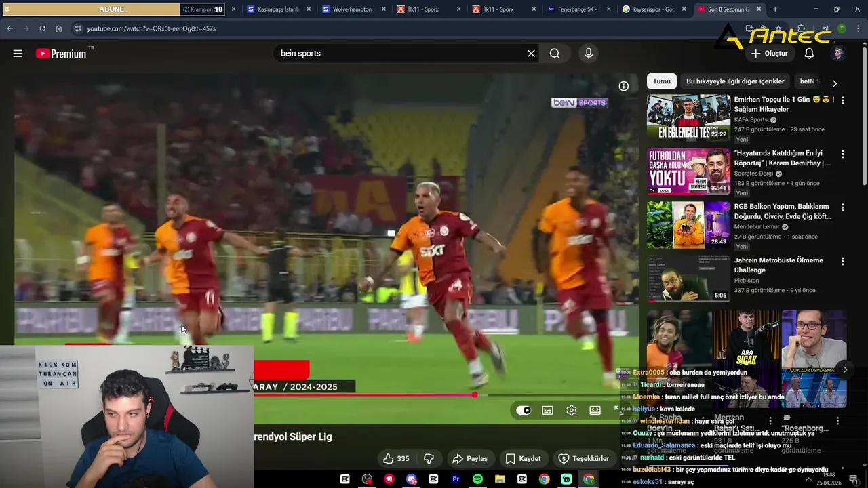The image size is (868, 488).
Task: Open the YouTube account avatar menu
Action: [838, 54]
